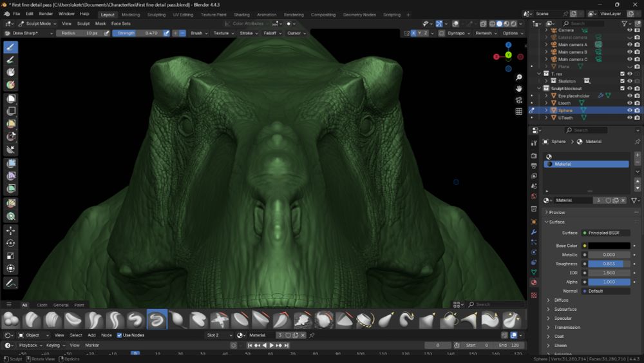The height and width of the screenshot is (363, 644).
Task: Open the Tool properties tab icon
Action: (534, 142)
